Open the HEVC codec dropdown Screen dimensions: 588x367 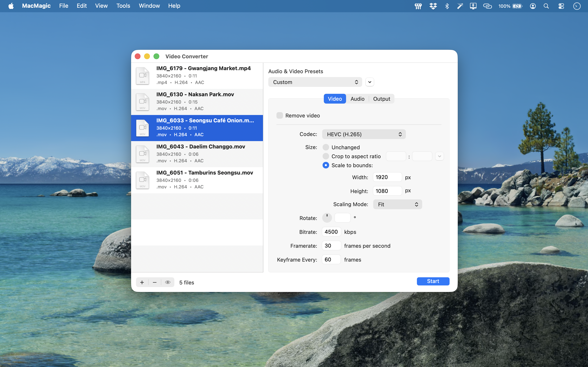364,134
